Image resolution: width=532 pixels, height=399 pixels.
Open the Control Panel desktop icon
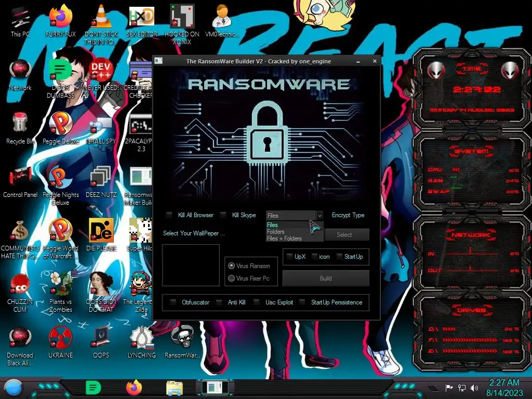point(20,182)
